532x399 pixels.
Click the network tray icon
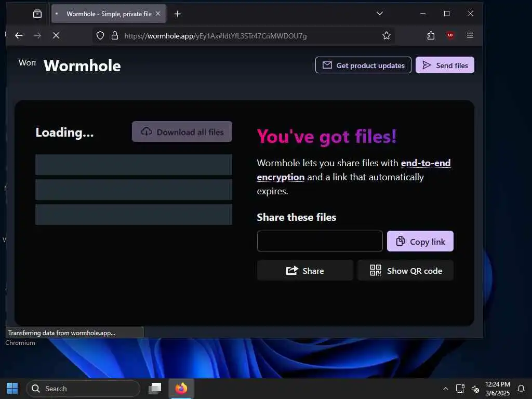pyautogui.click(x=460, y=389)
